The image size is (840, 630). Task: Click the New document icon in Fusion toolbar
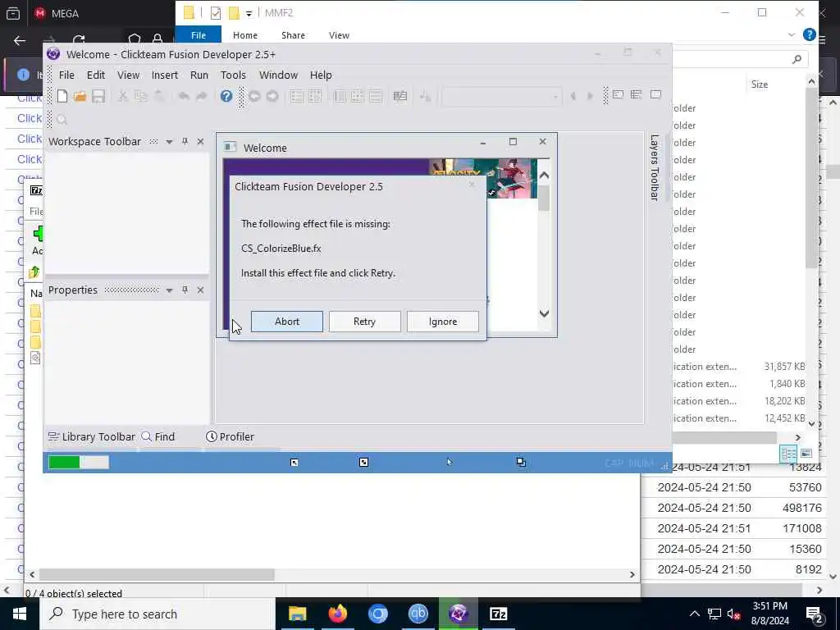pos(62,96)
